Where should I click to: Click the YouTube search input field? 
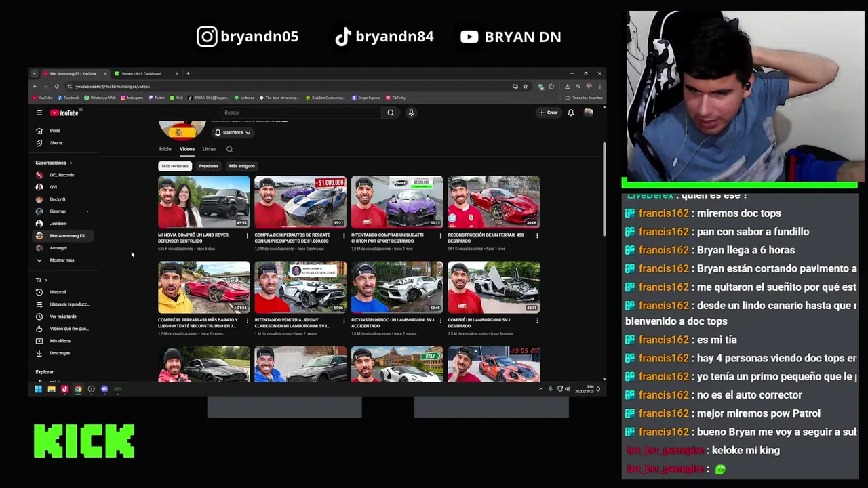click(300, 113)
